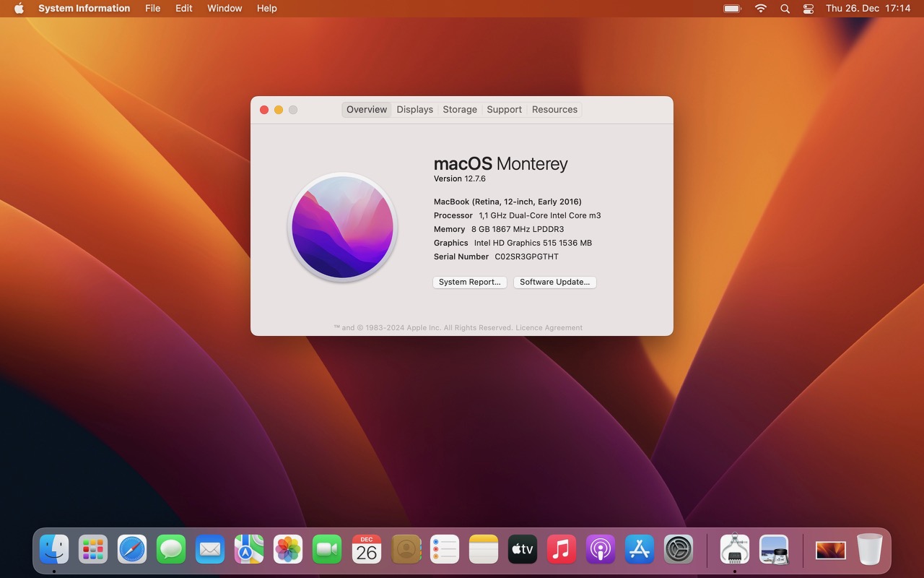
Task: Open Reminders from the Dock
Action: click(445, 550)
